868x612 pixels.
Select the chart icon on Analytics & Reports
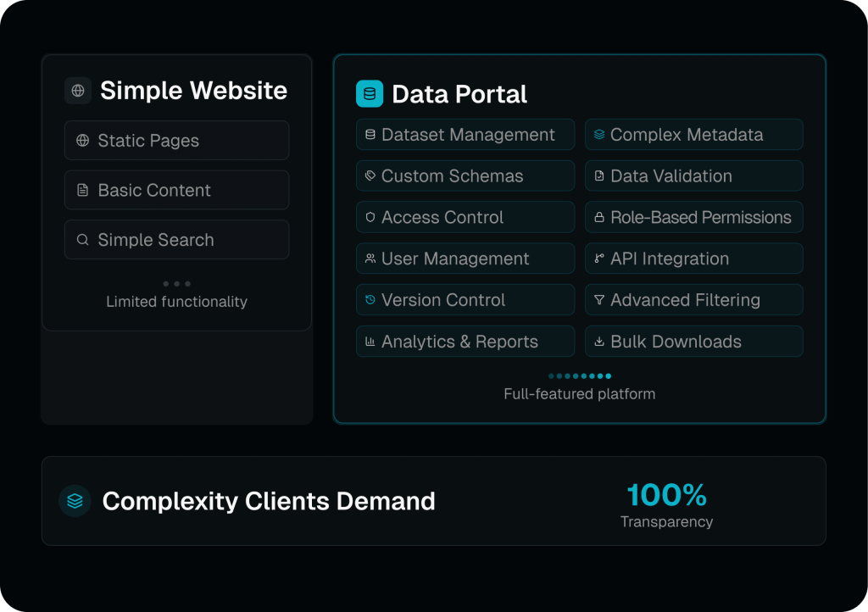[x=370, y=341]
